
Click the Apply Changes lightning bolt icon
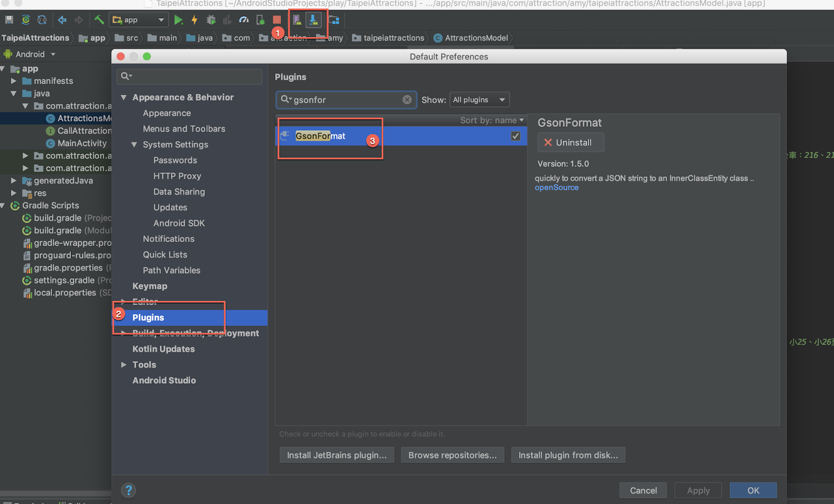(x=194, y=20)
